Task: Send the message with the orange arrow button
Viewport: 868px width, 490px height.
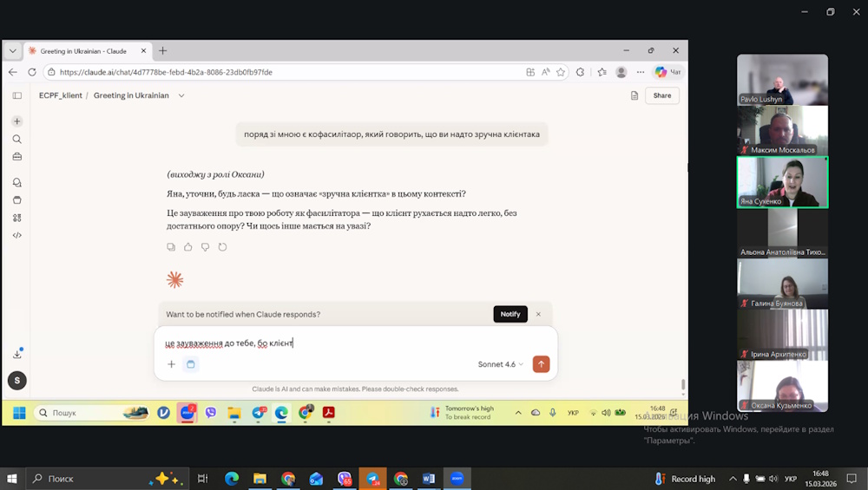Action: tap(541, 364)
